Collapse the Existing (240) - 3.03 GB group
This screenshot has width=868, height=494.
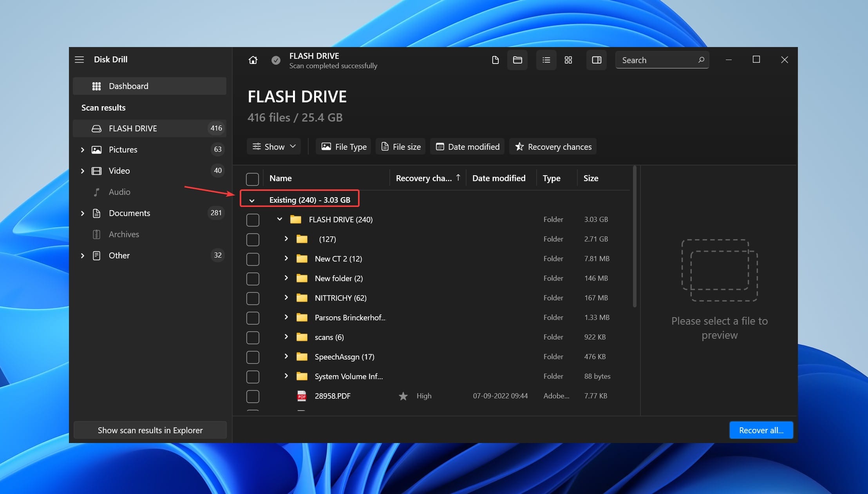(x=250, y=199)
